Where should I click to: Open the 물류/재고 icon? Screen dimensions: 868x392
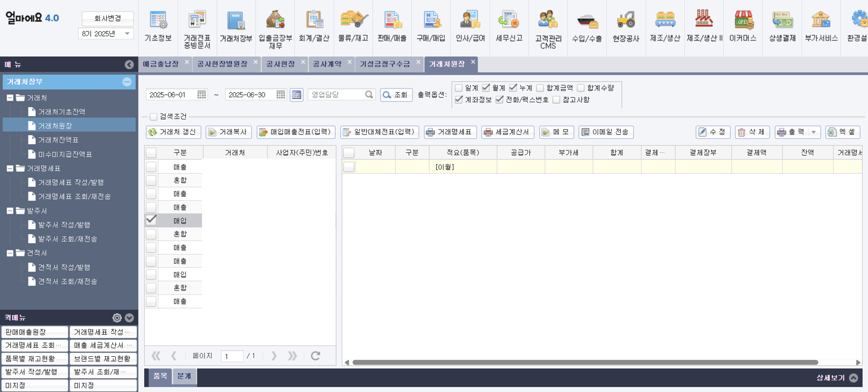click(353, 26)
